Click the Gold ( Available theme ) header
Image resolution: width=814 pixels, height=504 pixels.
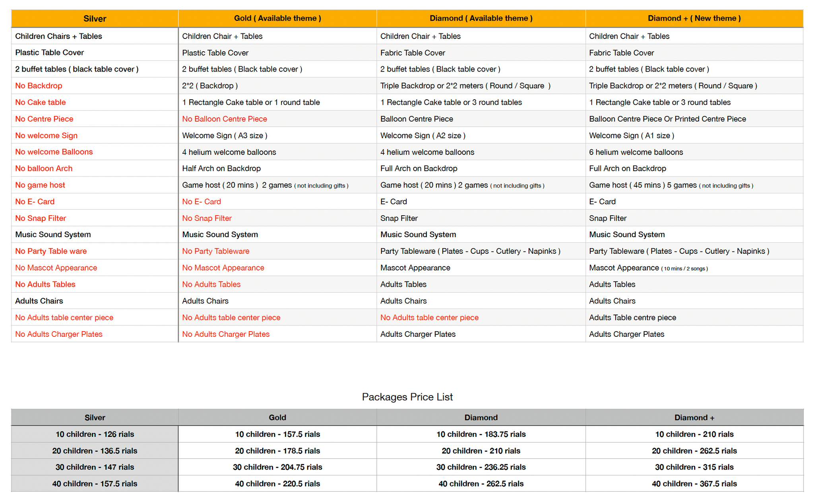(277, 18)
